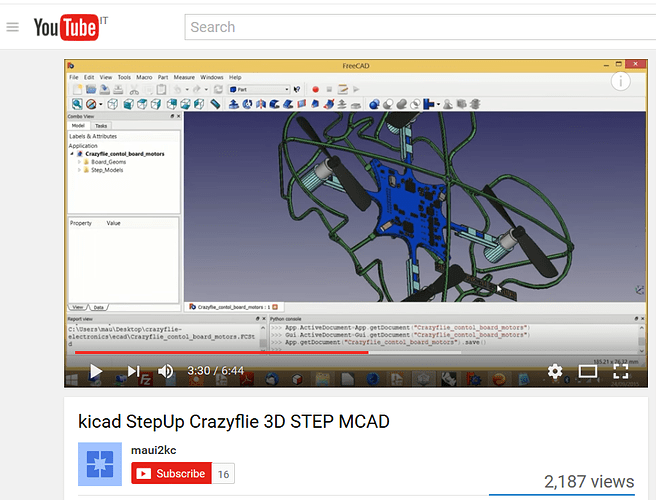
Task: Switch to the Model tab
Action: 78,126
